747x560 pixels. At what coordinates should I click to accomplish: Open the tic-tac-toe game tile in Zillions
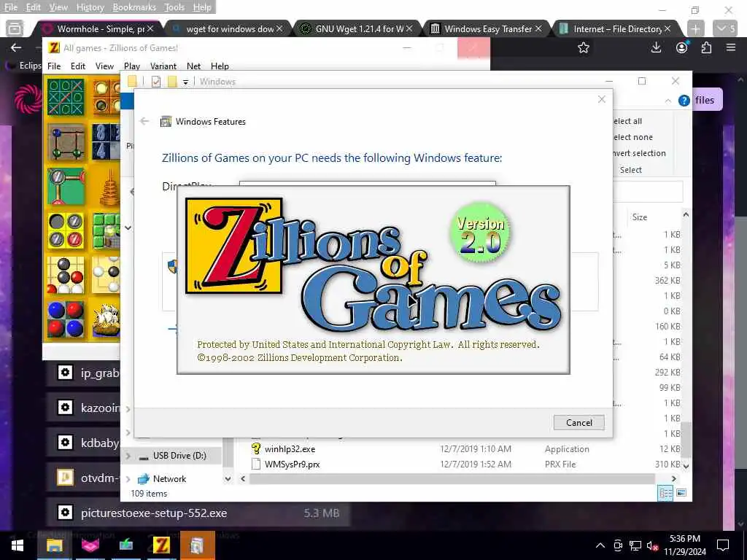pyautogui.click(x=66, y=97)
